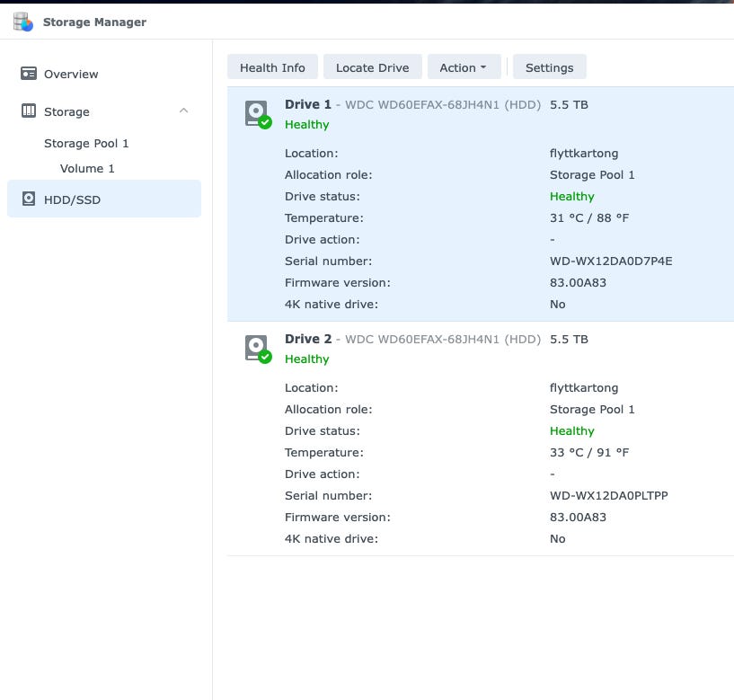This screenshot has width=734, height=700.
Task: Click the Drive 1 disk icon
Action: click(257, 114)
